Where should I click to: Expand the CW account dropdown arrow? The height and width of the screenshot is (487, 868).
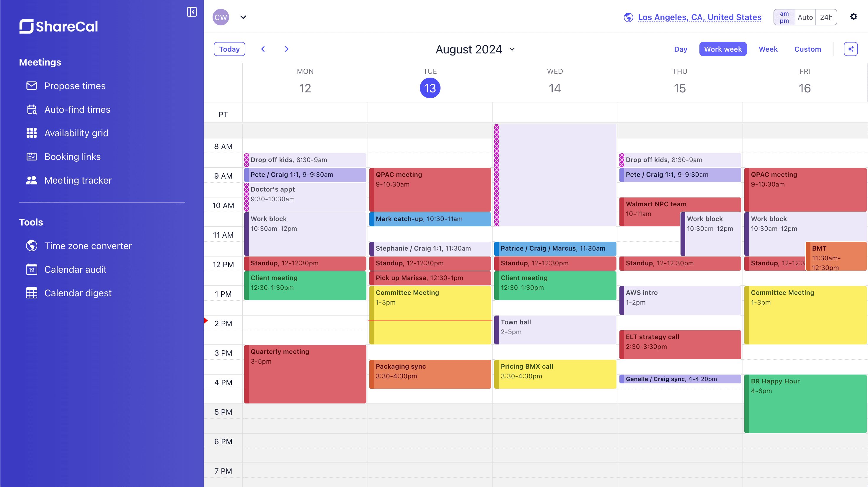[x=243, y=17]
